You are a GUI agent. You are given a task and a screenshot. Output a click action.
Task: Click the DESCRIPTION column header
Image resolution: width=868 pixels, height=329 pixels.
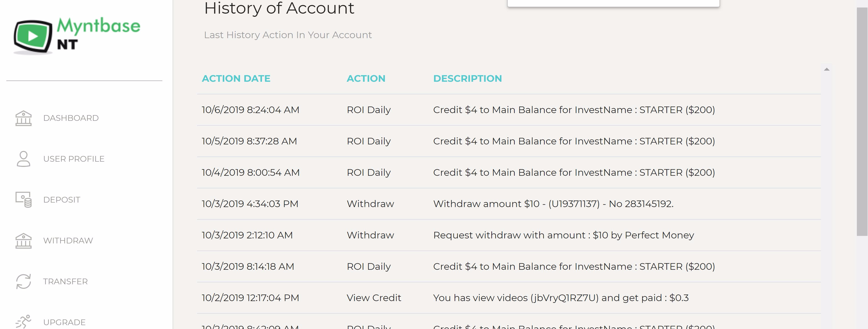click(x=467, y=79)
